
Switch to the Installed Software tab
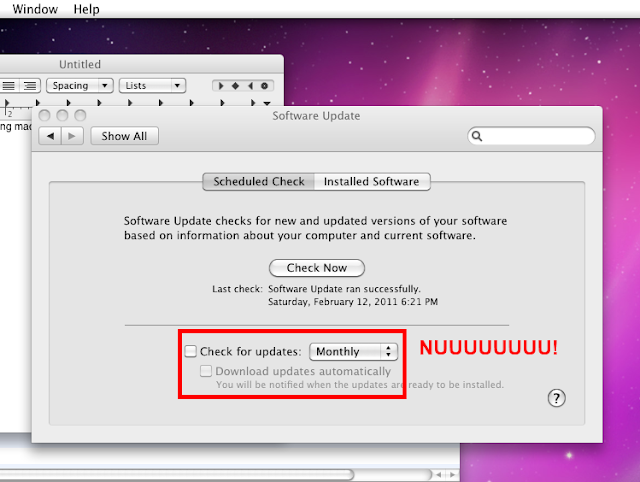[x=371, y=182]
